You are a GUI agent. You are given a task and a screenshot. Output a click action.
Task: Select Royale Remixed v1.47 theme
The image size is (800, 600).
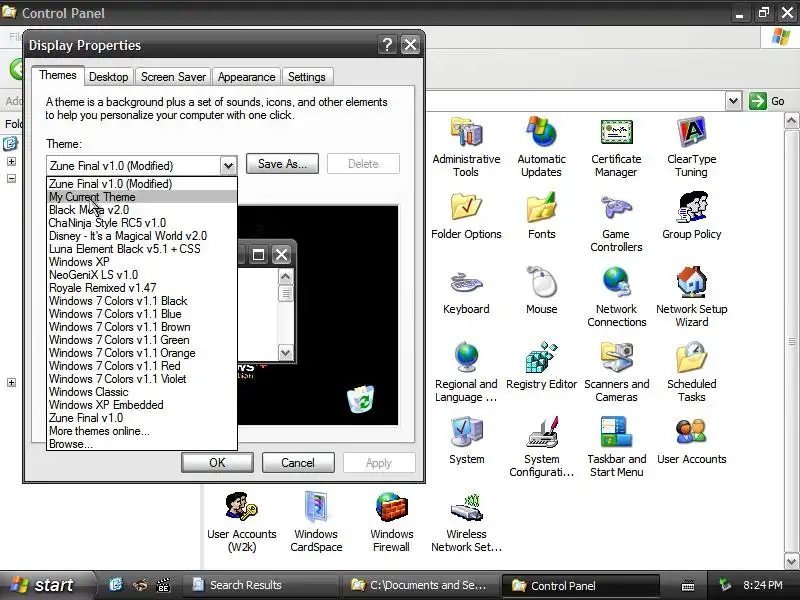point(142,288)
